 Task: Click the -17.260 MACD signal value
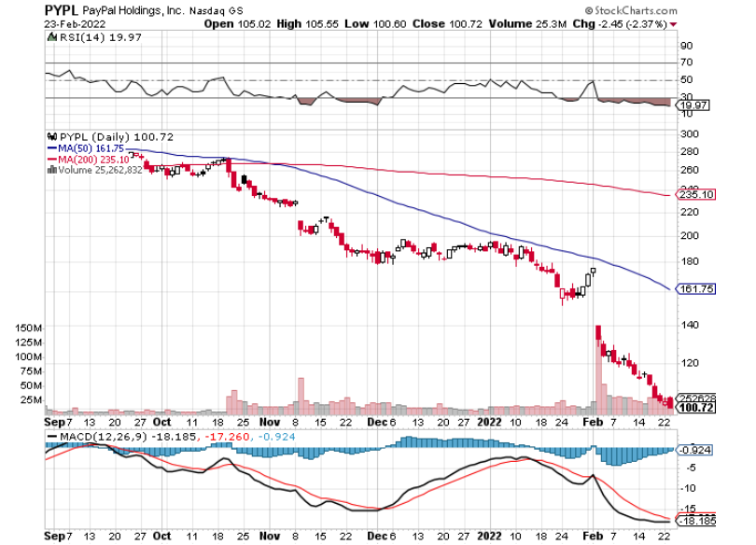[227, 437]
